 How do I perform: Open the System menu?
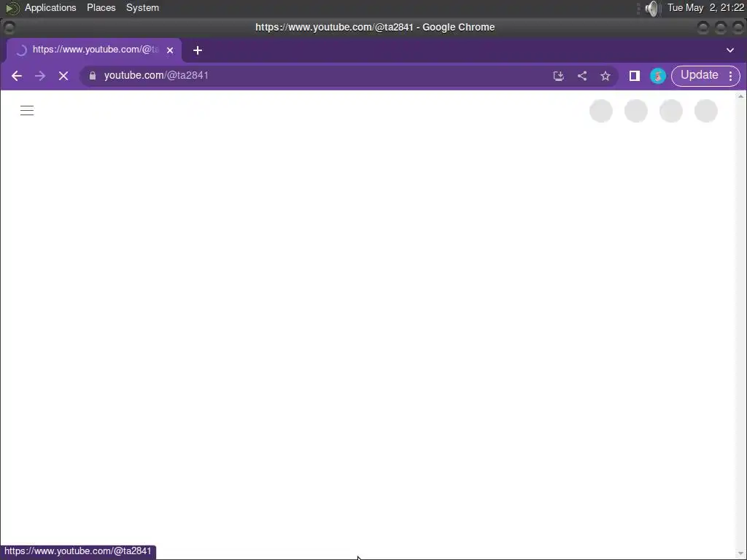coord(142,7)
